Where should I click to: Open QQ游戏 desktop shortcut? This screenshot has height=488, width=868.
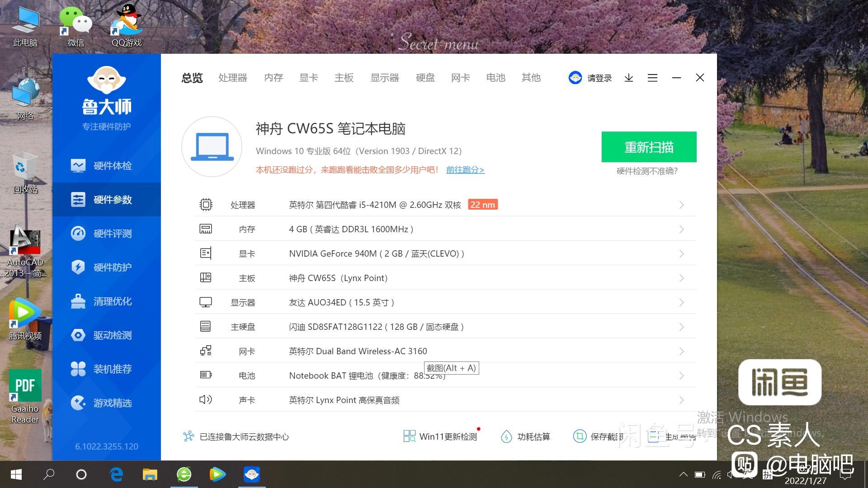point(127,26)
